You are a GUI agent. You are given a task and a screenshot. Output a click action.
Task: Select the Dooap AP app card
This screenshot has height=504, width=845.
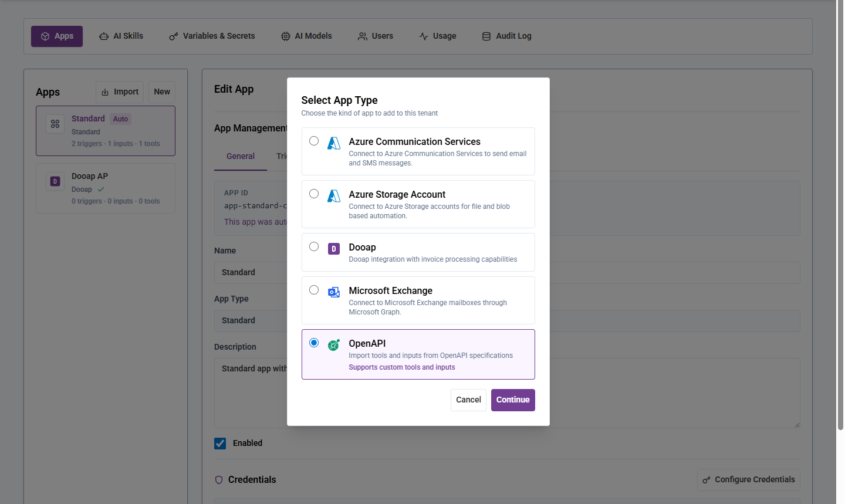click(x=106, y=188)
